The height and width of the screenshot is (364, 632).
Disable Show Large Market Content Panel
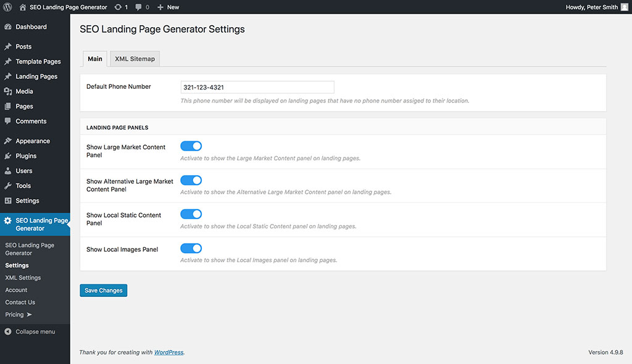191,146
